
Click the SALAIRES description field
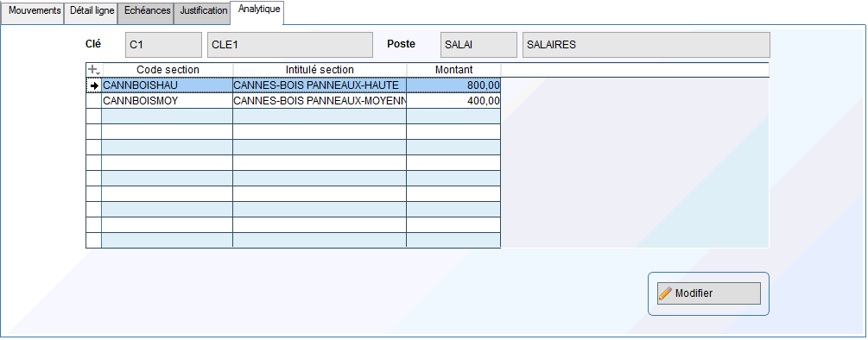pyautogui.click(x=646, y=45)
